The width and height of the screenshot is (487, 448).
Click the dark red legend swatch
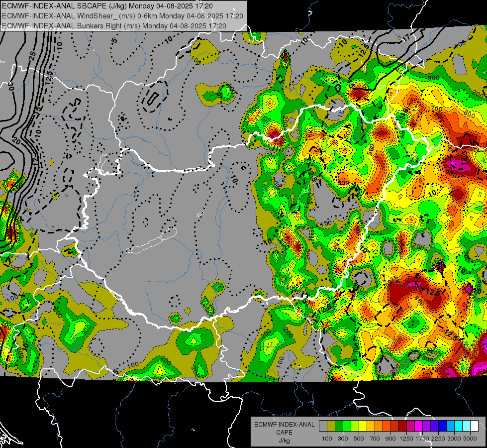tap(402, 426)
